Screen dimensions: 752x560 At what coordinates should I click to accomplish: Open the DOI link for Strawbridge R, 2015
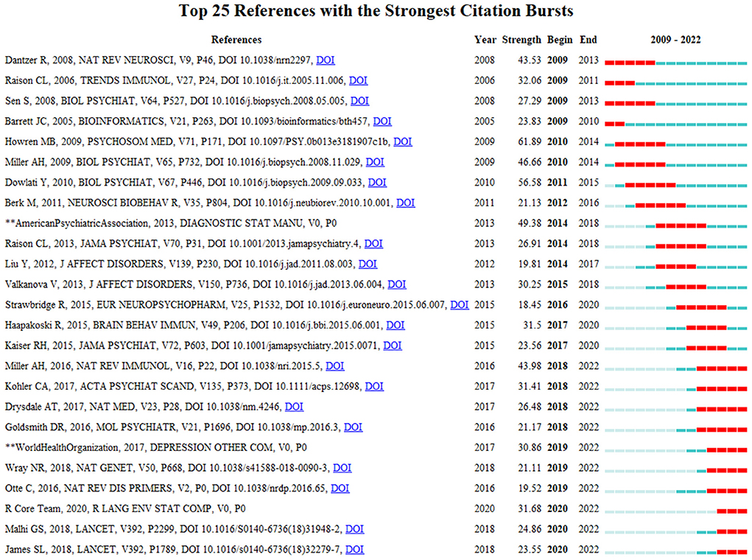460,305
